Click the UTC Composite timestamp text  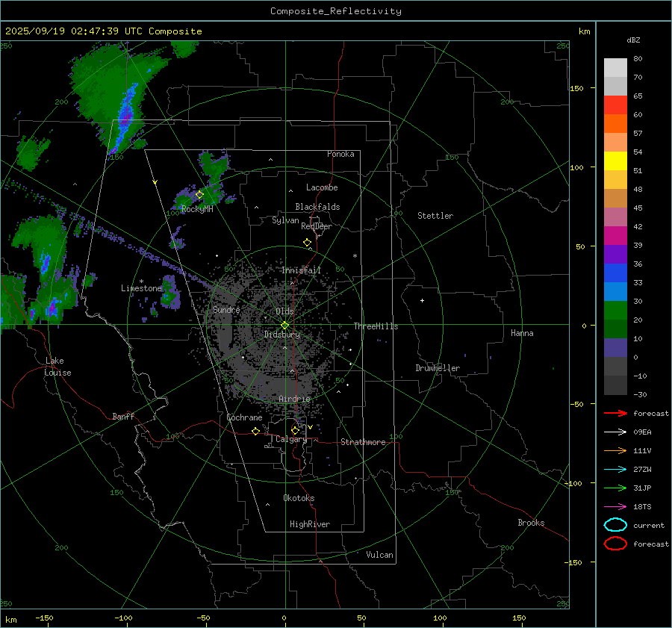(103, 31)
